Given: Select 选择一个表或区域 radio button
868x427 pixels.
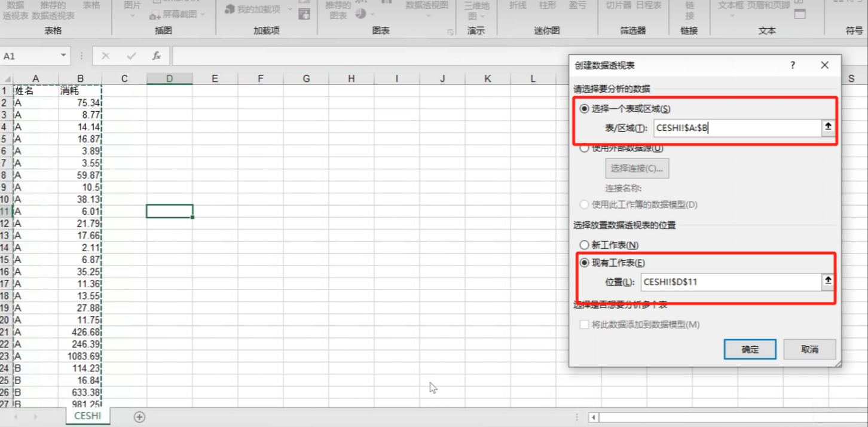Looking at the screenshot, I should (584, 109).
